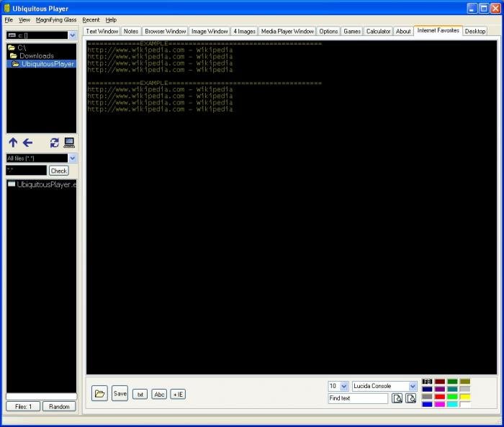Click the Find text input field

358,398
